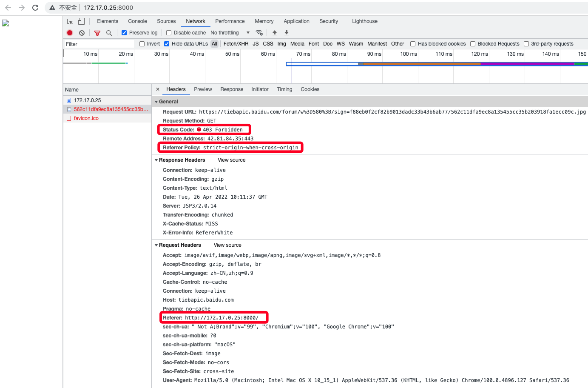The image size is (588, 388).
Task: Toggle the device toolbar icon
Action: (x=81, y=21)
